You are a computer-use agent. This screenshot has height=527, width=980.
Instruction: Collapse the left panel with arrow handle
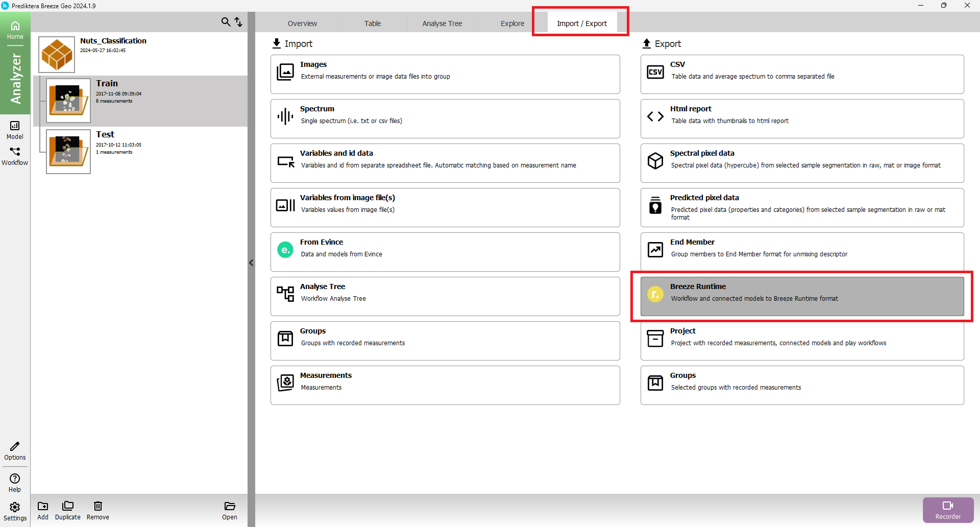click(x=251, y=263)
